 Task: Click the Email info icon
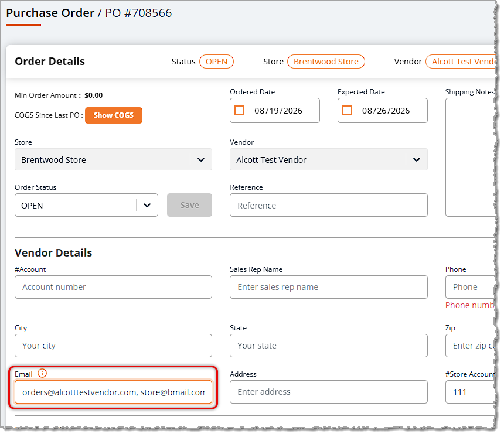tap(42, 374)
